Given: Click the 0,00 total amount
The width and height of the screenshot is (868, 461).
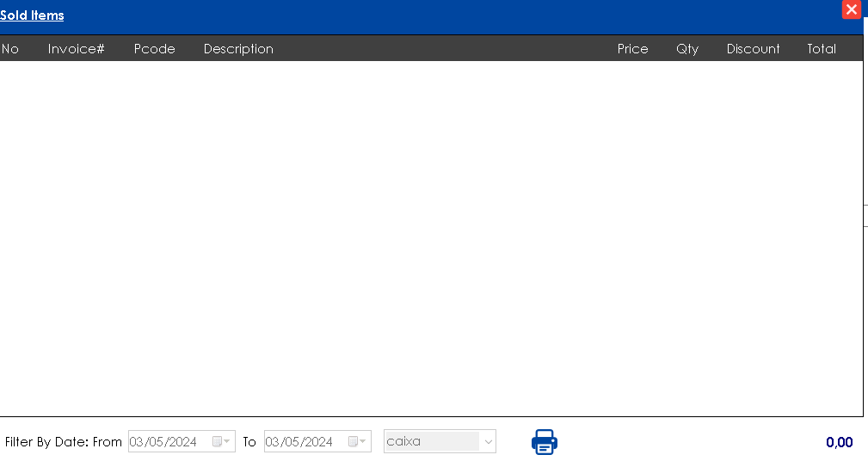Looking at the screenshot, I should (x=839, y=442).
